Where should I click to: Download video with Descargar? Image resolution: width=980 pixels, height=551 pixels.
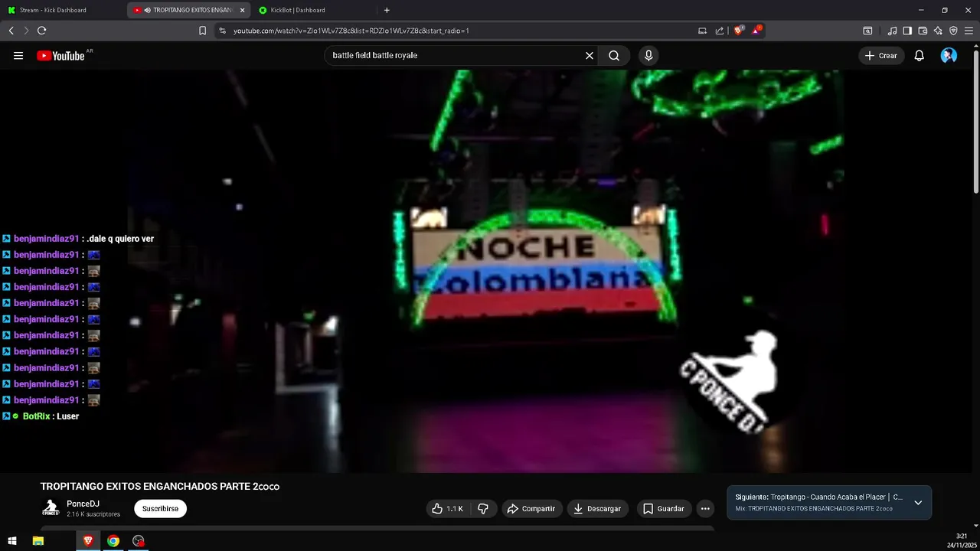click(598, 509)
